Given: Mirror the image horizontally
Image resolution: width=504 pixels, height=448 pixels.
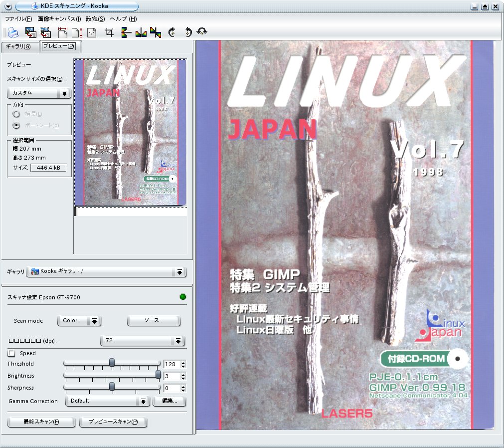Looking at the screenshot, I should click(141, 32).
